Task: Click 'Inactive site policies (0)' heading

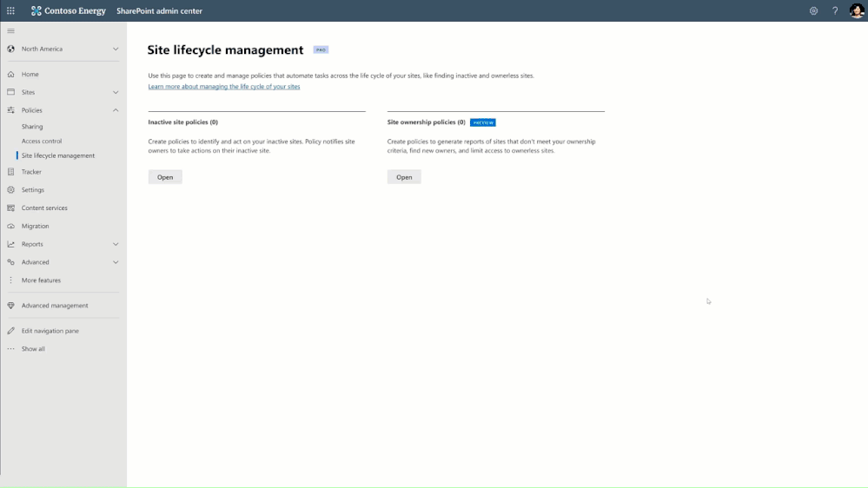Action: click(x=182, y=122)
